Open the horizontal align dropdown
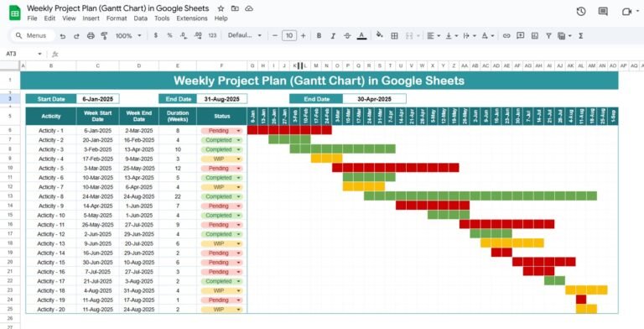 tap(434, 36)
